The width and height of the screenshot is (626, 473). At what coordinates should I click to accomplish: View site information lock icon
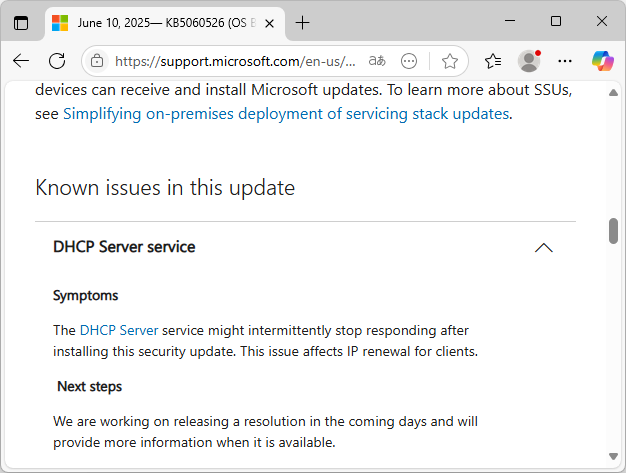tap(97, 61)
